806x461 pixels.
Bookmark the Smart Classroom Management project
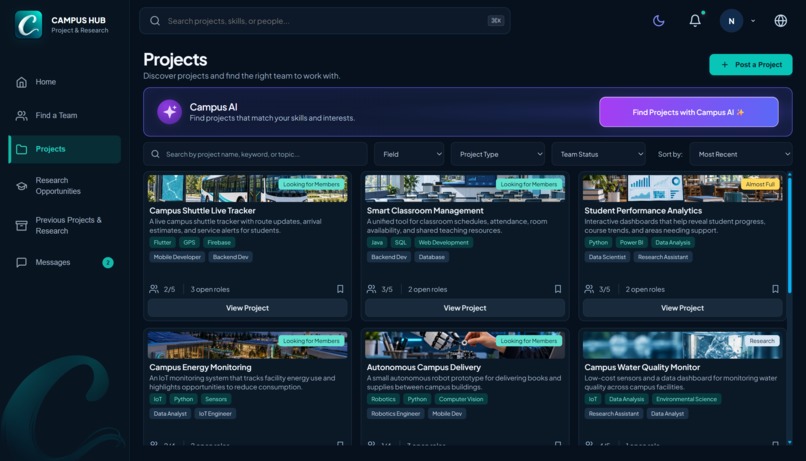pyautogui.click(x=558, y=289)
